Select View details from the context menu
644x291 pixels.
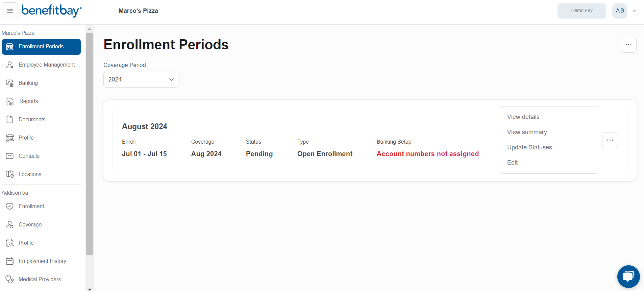(523, 117)
